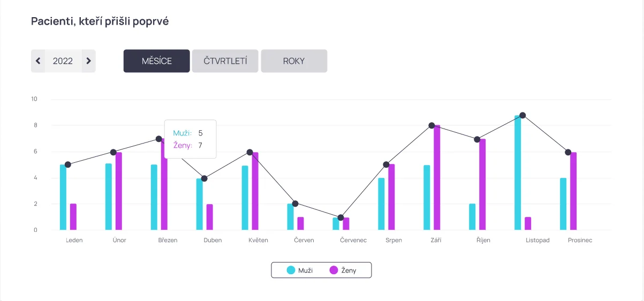Click the Listopad line data point

522,115
